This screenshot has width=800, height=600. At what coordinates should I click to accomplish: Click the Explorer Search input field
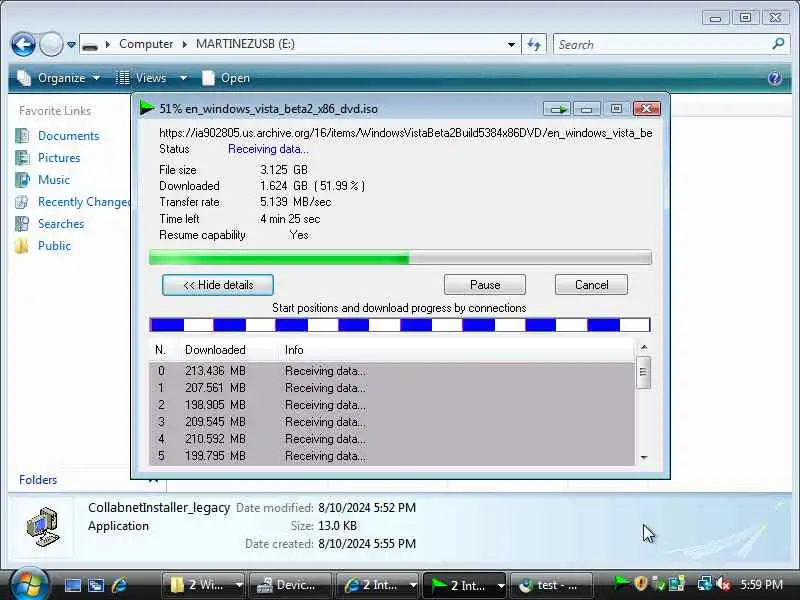tap(663, 44)
